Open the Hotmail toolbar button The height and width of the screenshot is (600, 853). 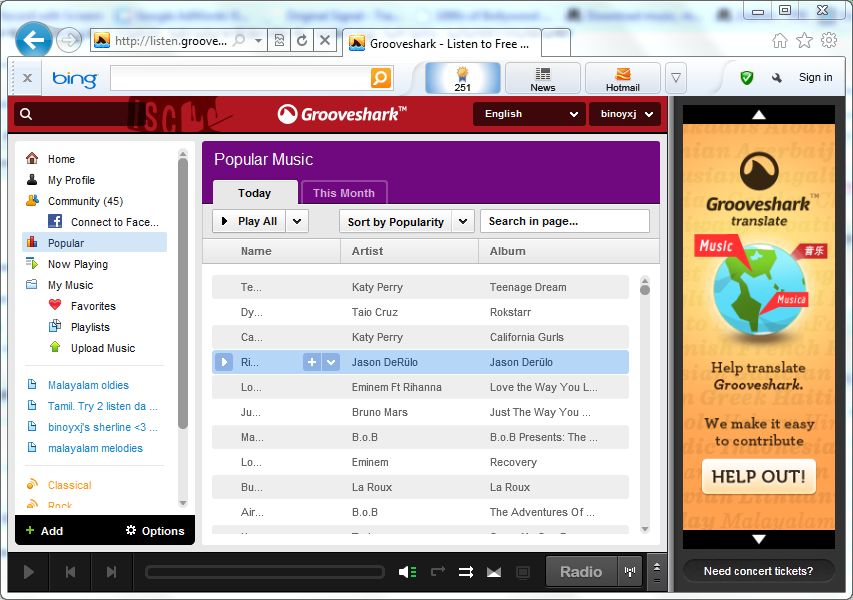coord(622,78)
